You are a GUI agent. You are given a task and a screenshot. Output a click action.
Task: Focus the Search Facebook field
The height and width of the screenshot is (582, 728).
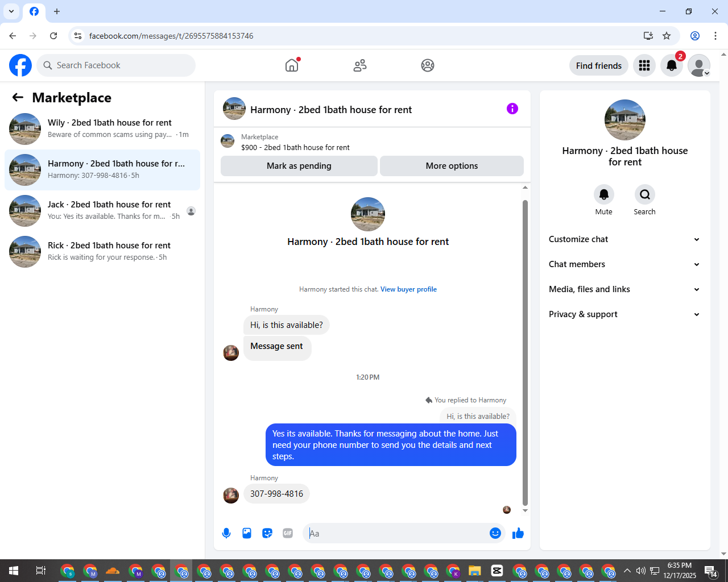[x=116, y=65]
